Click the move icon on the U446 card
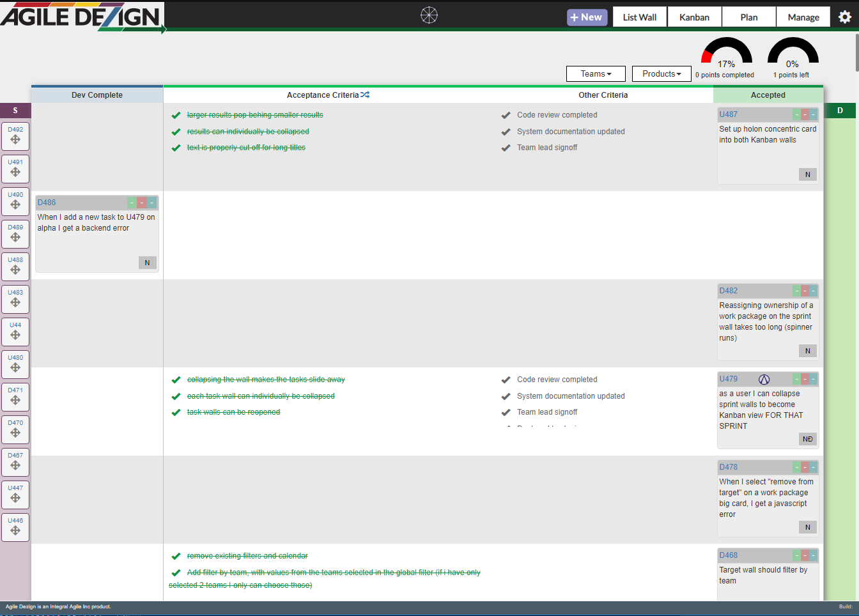The image size is (859, 616). [x=15, y=531]
